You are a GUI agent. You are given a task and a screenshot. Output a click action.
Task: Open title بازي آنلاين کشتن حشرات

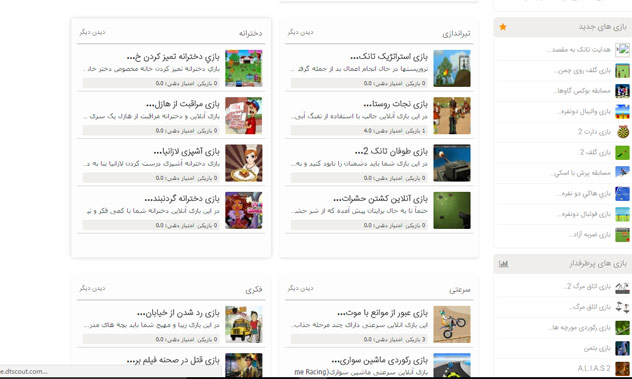[x=380, y=199]
